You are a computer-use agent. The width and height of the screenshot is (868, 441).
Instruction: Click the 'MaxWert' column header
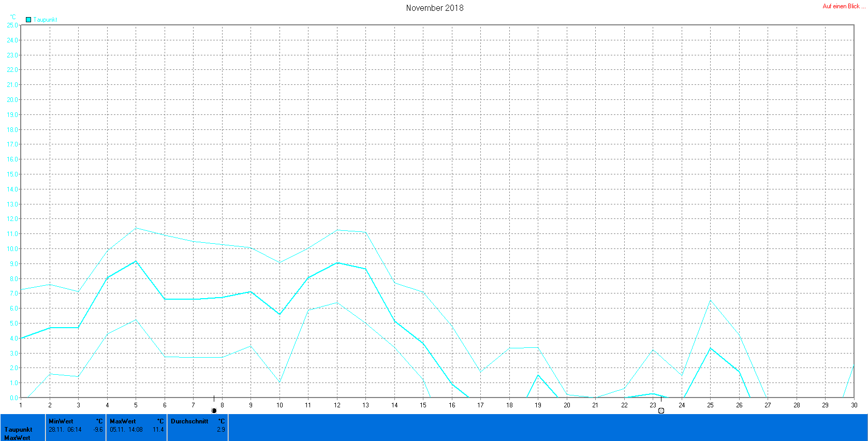[123, 421]
